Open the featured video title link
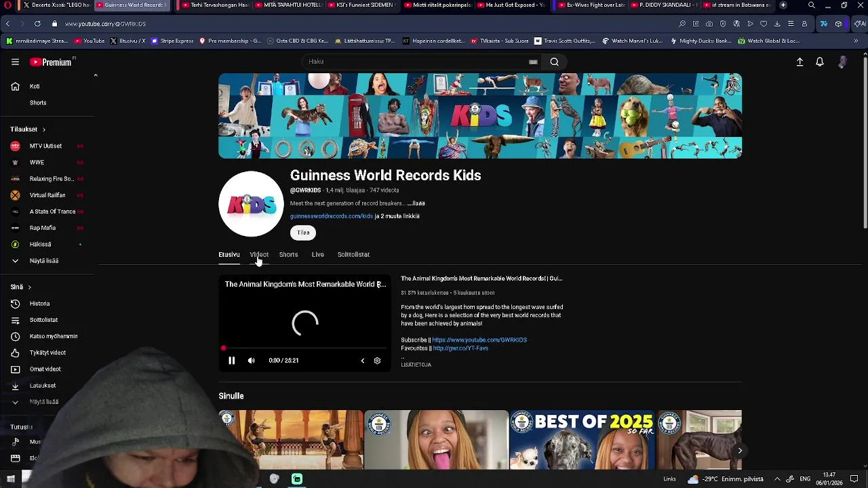Screen dimensions: 868x488 (x=481, y=279)
